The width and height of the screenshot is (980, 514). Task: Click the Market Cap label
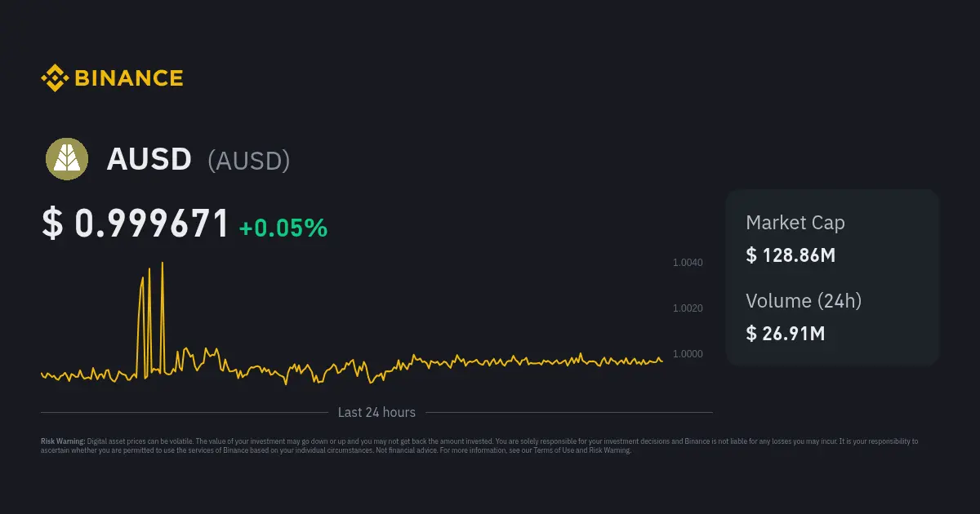point(795,223)
